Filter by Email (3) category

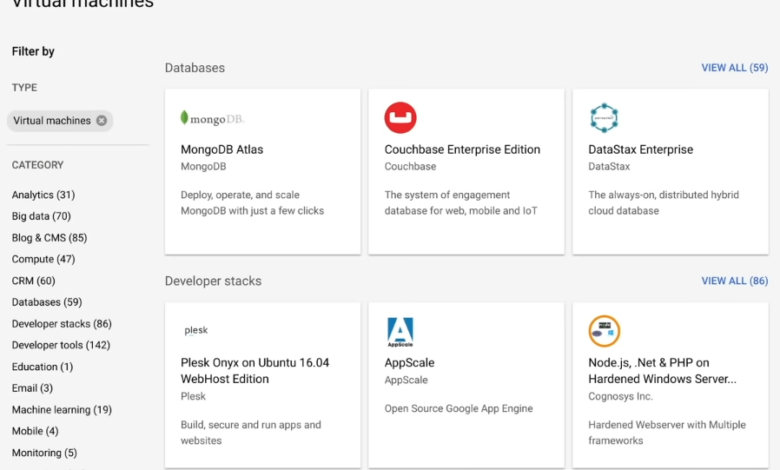pos(32,388)
